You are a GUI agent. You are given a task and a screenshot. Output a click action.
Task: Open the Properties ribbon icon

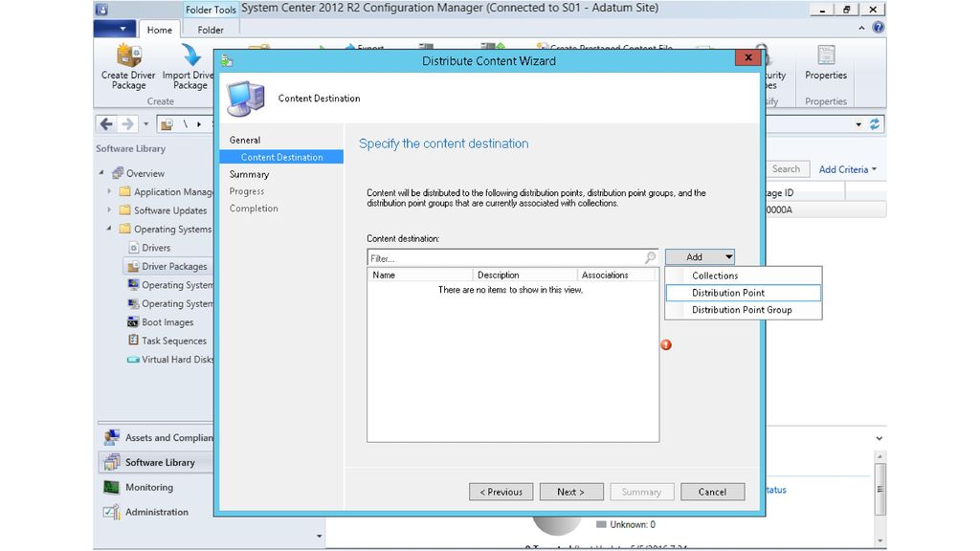point(826,55)
